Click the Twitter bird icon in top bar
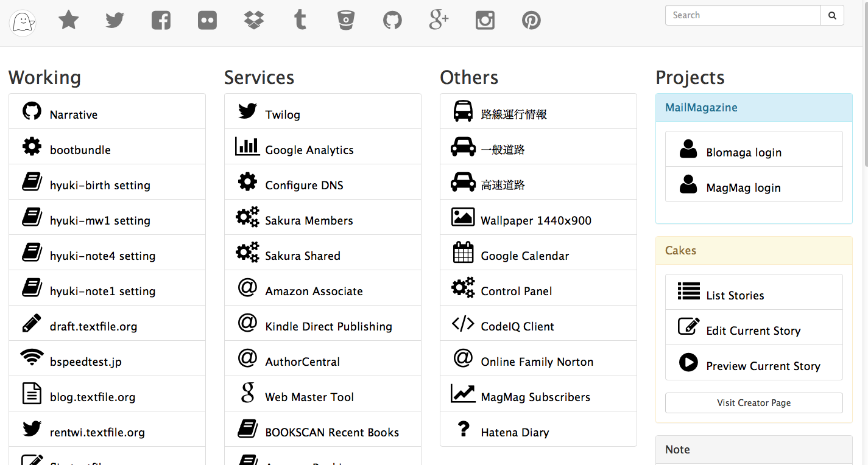 point(115,21)
